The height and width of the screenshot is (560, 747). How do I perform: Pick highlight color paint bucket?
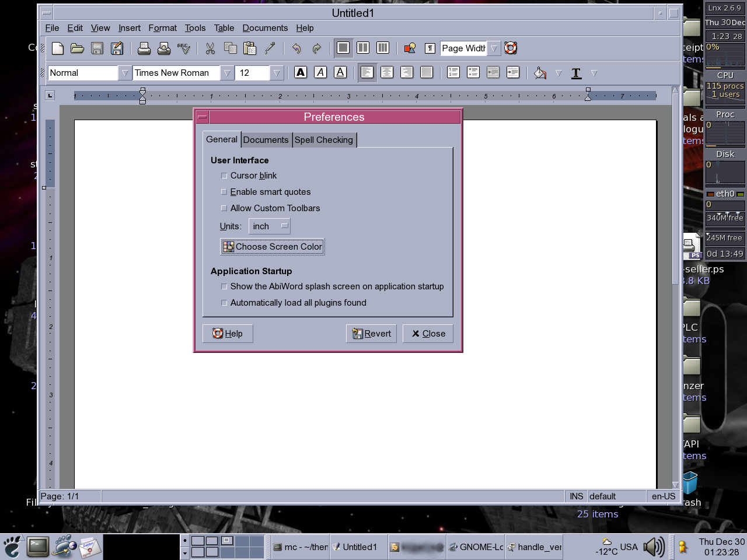click(x=540, y=73)
